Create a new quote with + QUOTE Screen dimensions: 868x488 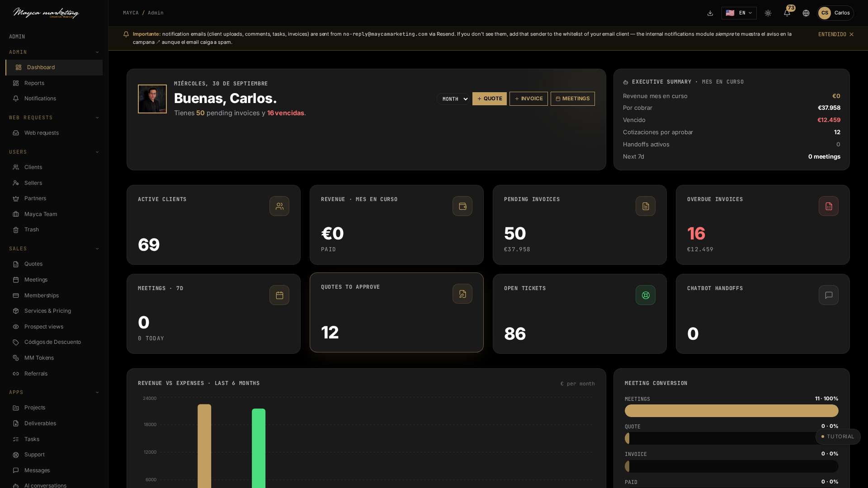pos(489,99)
